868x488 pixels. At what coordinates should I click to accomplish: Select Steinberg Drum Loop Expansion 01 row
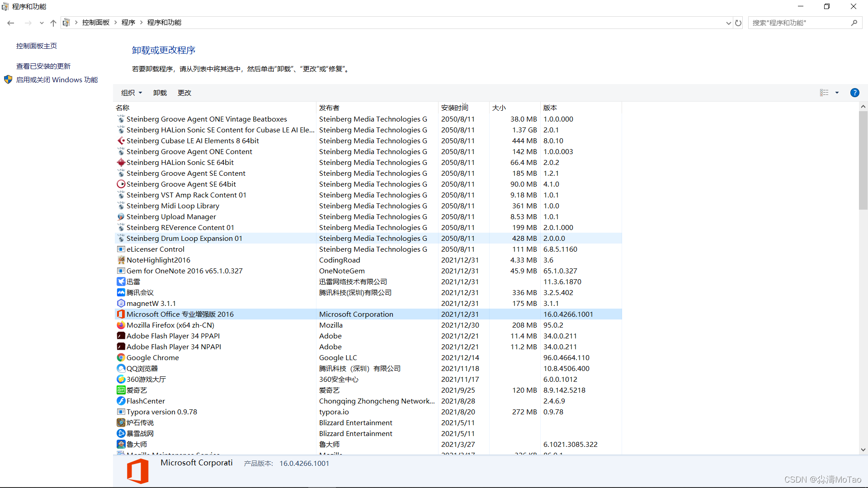coord(368,238)
